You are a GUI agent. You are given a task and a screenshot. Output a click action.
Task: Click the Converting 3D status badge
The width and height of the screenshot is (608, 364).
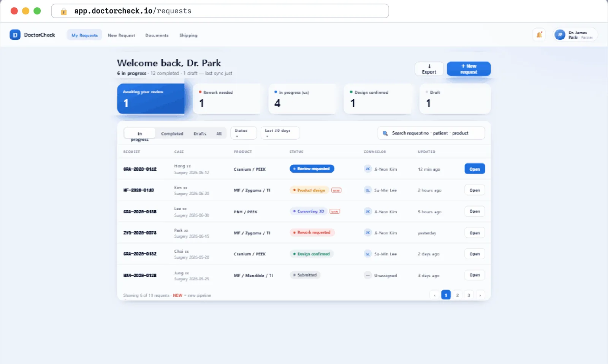tap(309, 211)
